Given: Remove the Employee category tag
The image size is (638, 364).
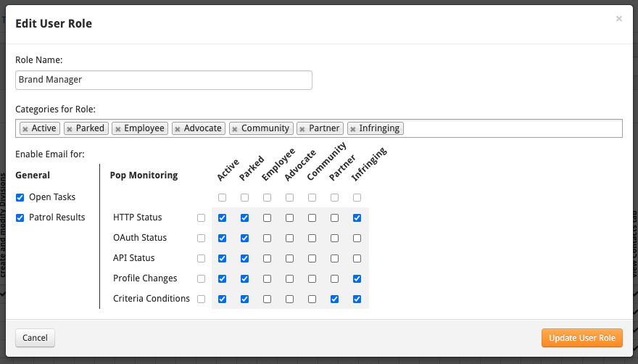Looking at the screenshot, I should [118, 128].
